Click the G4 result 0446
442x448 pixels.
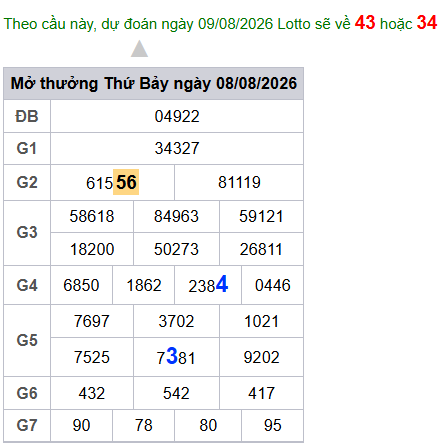tap(273, 285)
